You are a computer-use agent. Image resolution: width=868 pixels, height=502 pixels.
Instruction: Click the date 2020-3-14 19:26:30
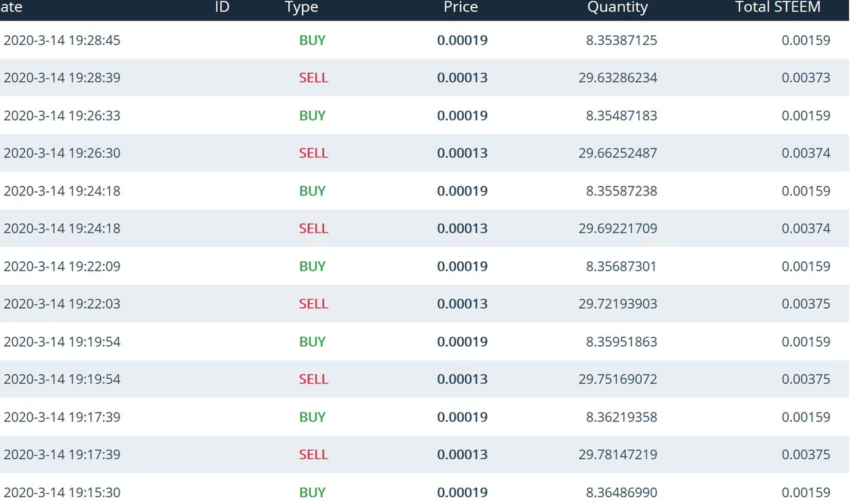pyautogui.click(x=62, y=153)
